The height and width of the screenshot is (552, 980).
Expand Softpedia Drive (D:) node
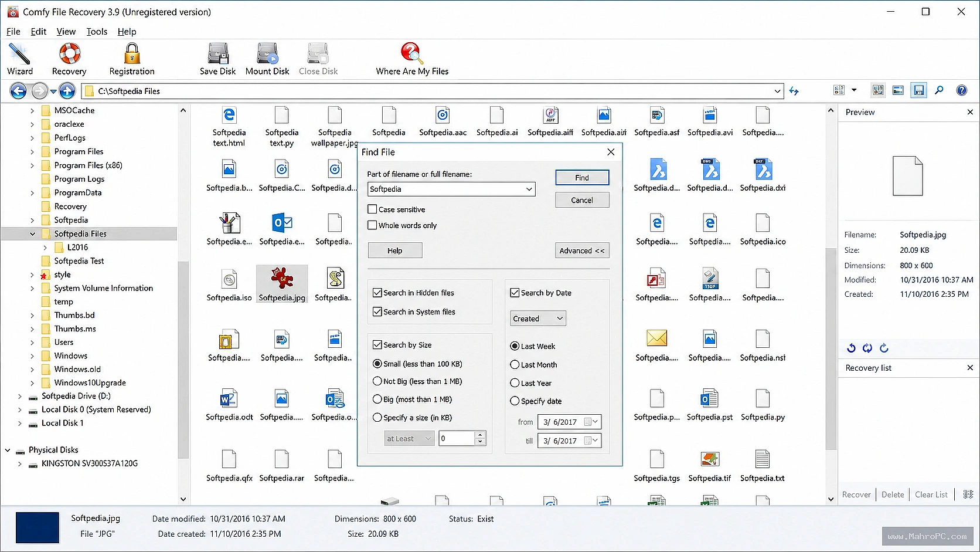point(19,396)
